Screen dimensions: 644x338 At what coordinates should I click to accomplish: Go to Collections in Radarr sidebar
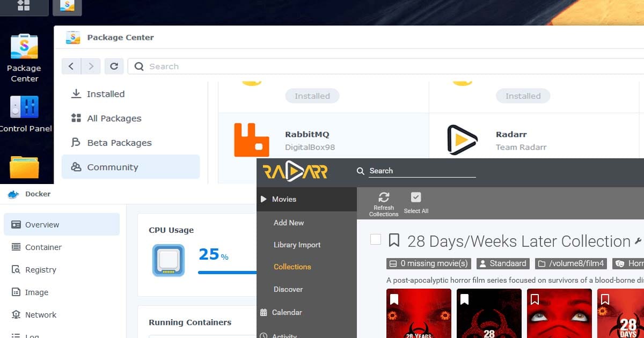[x=292, y=267]
